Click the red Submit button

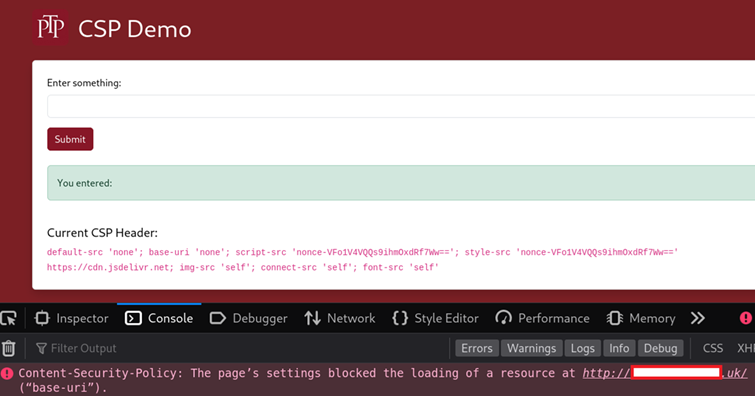click(x=70, y=139)
